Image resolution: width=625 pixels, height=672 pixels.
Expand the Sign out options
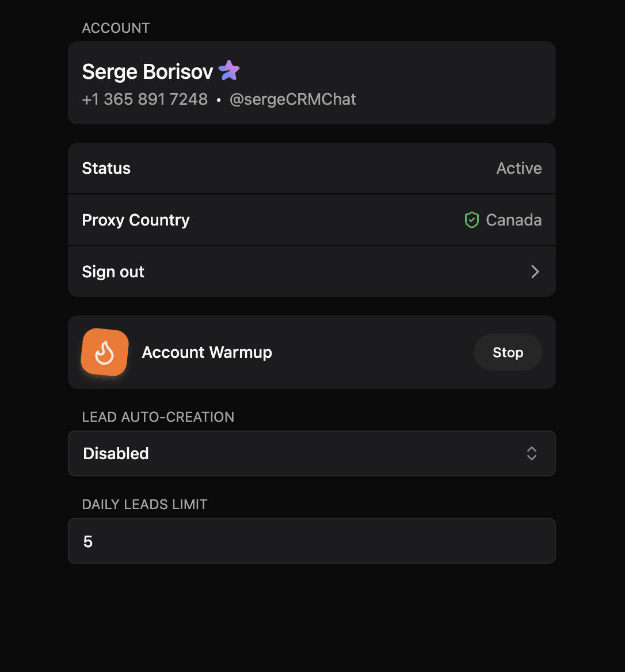(312, 271)
